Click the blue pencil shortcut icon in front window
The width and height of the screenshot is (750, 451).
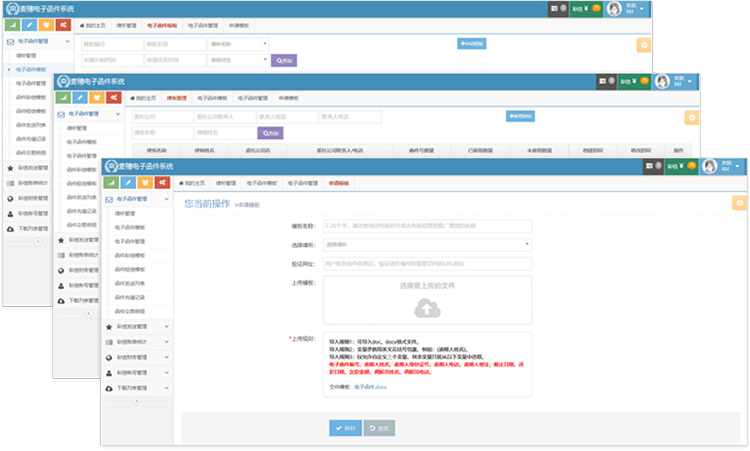(127, 183)
